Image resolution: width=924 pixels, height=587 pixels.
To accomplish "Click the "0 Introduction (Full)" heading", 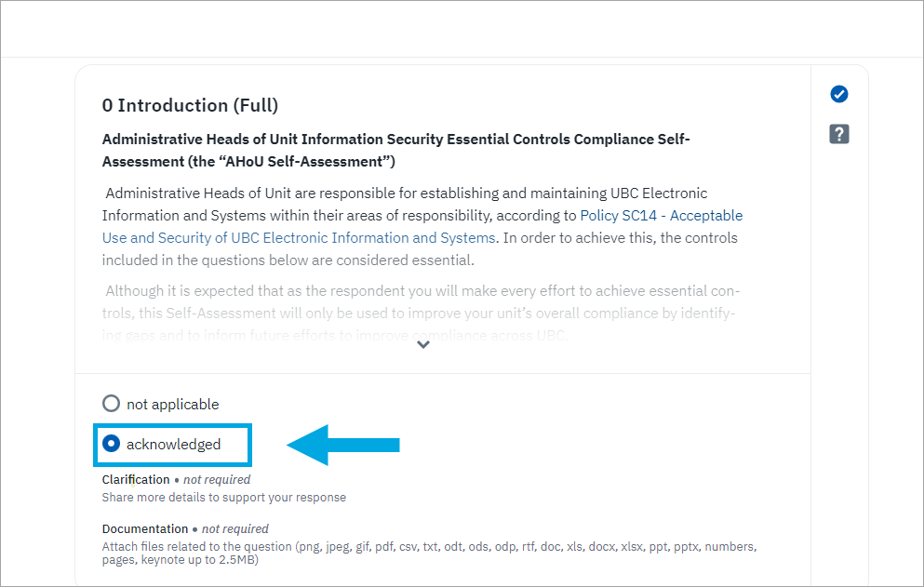I will [190, 105].
